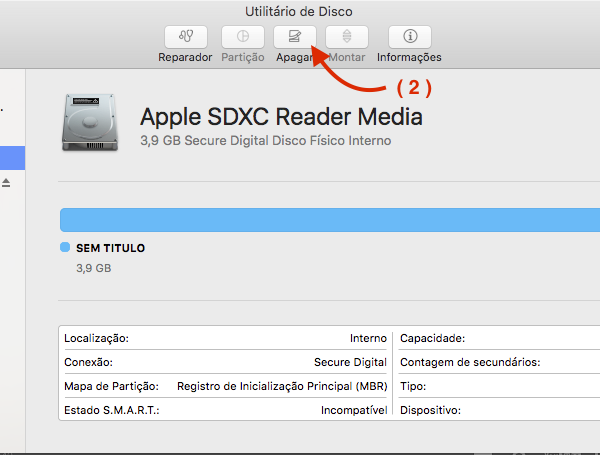
Task: Click the Utilitário de Disco window title
Action: click(298, 11)
